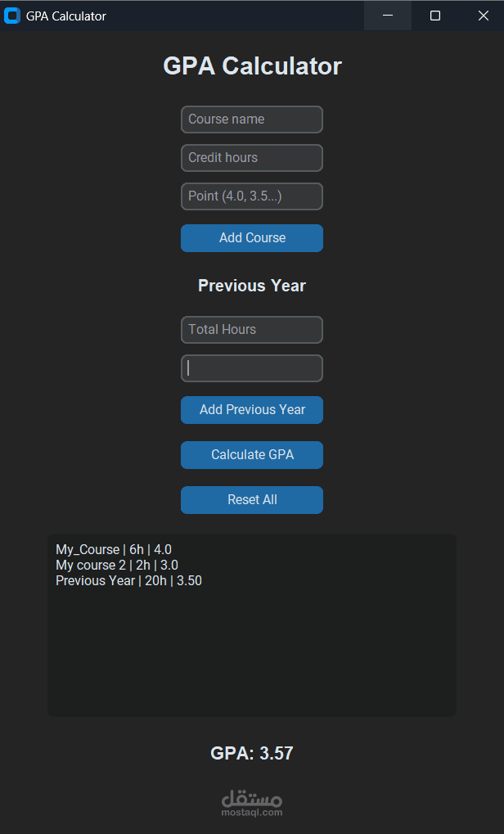This screenshot has width=504, height=834.
Task: Minimize the GPA Calculator window
Action: click(x=387, y=15)
